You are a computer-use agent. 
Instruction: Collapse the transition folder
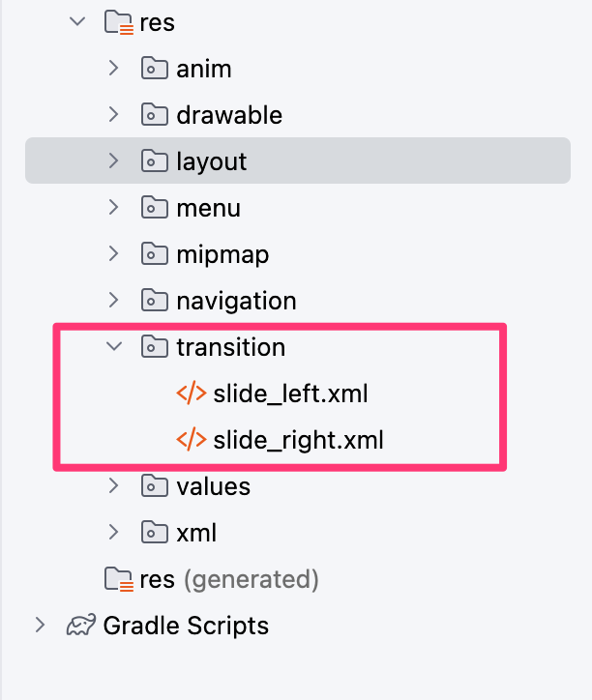tap(113, 347)
